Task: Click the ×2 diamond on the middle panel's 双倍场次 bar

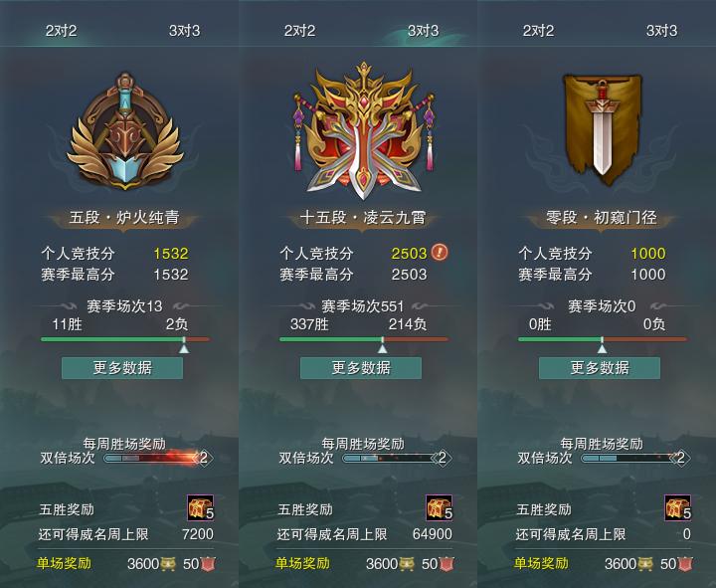Action: click(x=442, y=458)
